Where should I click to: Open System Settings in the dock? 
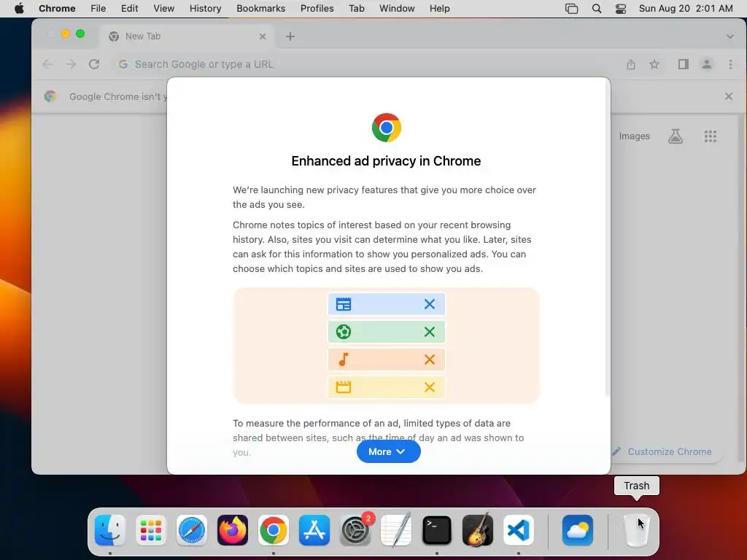[x=355, y=529]
